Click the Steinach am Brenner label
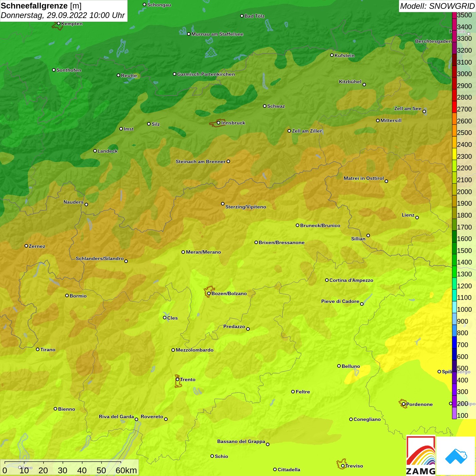This screenshot has width=476, height=476. 201,161
